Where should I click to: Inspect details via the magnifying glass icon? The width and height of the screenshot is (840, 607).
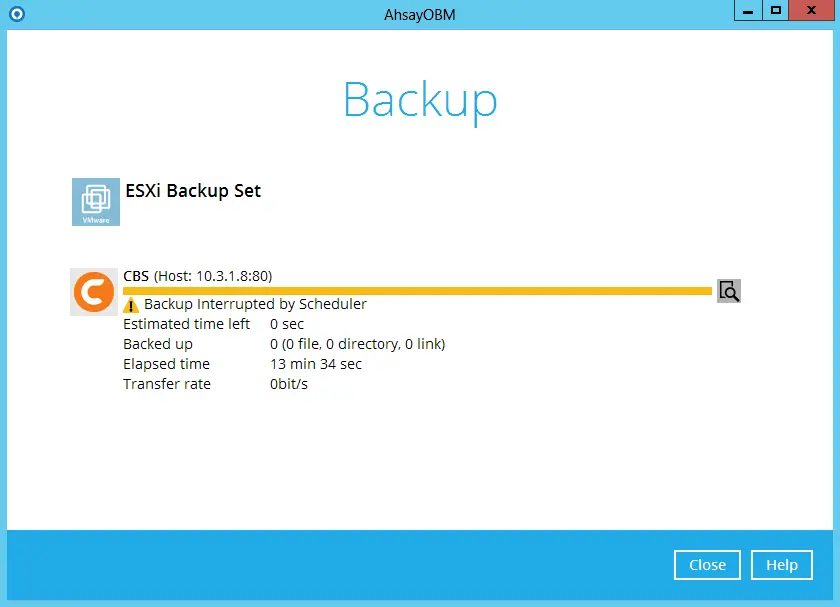(728, 291)
